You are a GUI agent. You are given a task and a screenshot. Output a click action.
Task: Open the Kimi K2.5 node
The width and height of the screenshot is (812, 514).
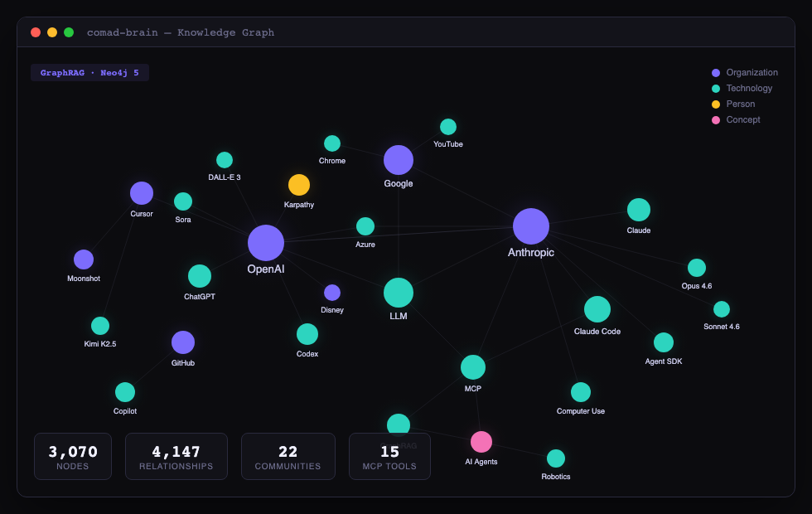point(100,325)
